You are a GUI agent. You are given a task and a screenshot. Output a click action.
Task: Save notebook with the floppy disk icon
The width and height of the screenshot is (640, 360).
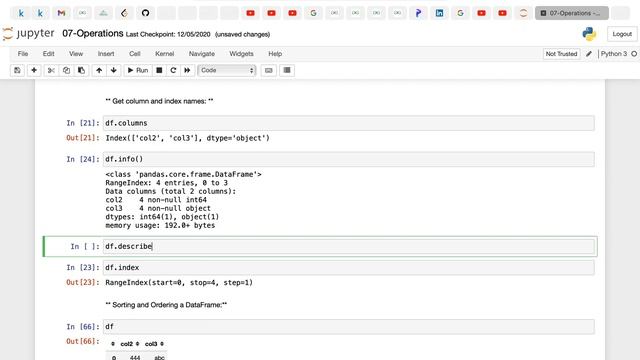coord(17,70)
